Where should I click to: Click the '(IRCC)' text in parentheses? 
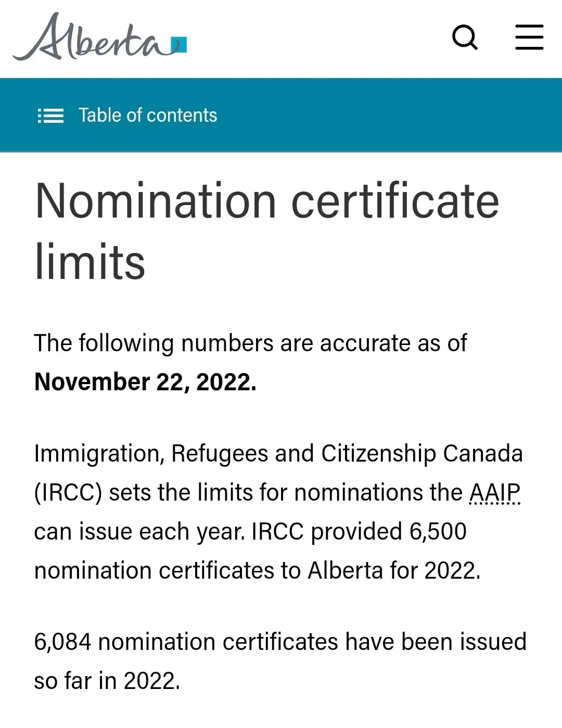coord(68,493)
